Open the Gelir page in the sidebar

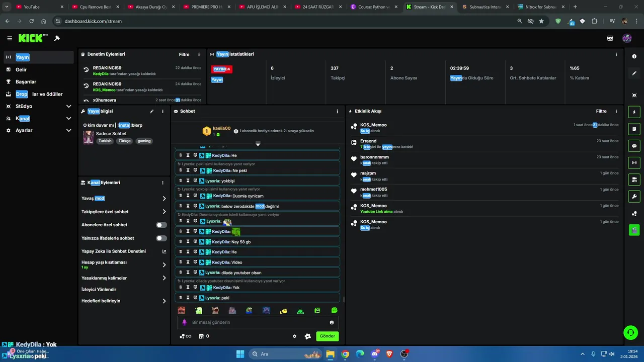click(39, 69)
